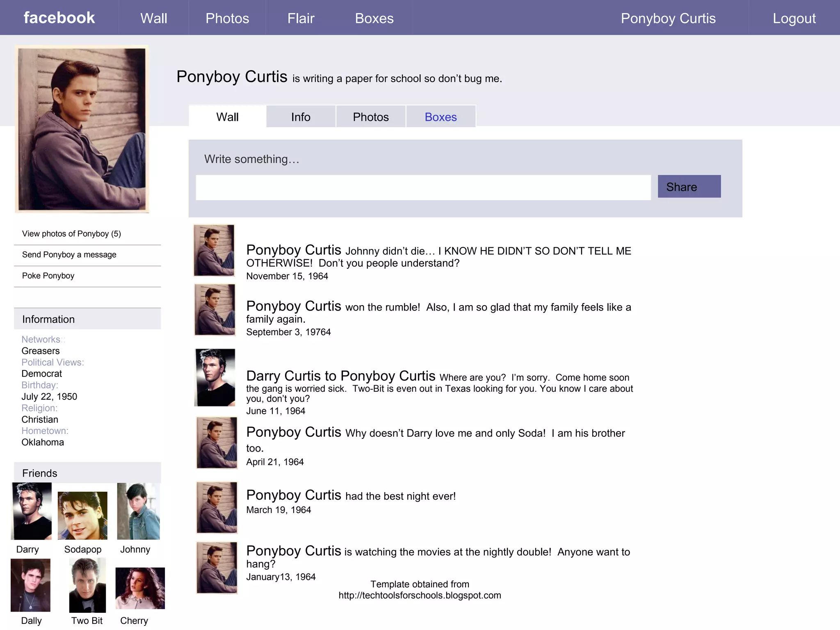Click the facebook logo
The width and height of the screenshot is (840, 630).
(x=59, y=18)
